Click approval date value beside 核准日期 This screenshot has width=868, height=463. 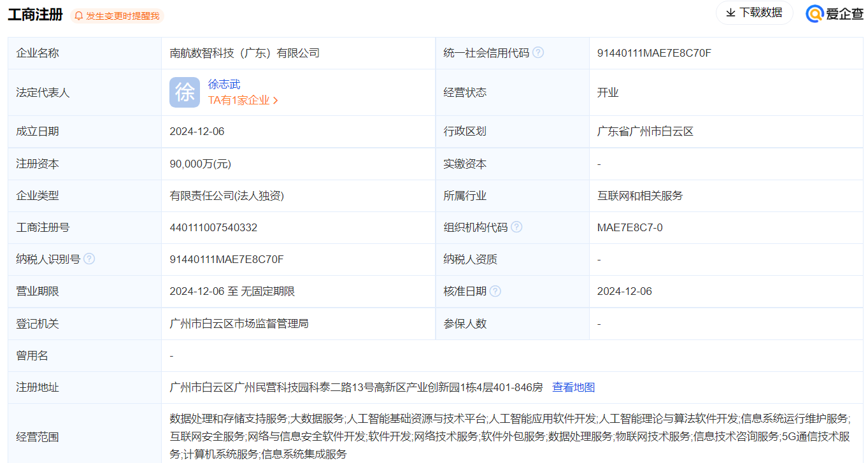[x=625, y=291]
